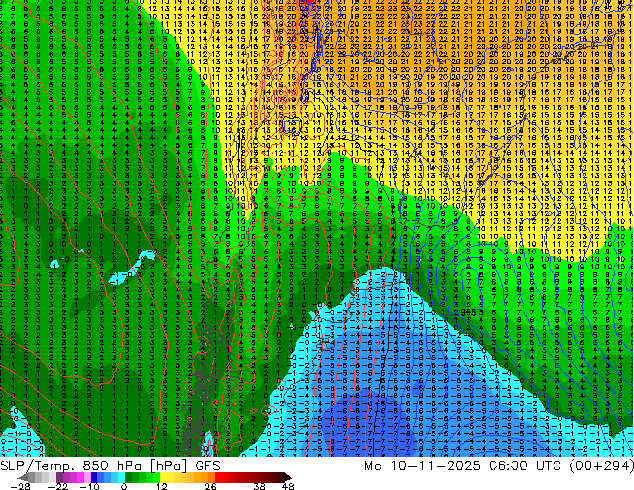Click the dark right arrow of the colorbar
Viewport: 634px width, 490px height.
coord(288,477)
